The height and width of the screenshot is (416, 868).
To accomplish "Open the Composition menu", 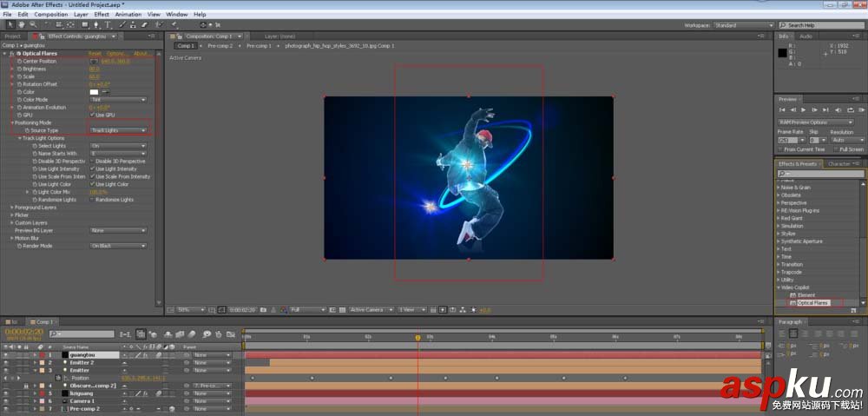I will 50,15.
